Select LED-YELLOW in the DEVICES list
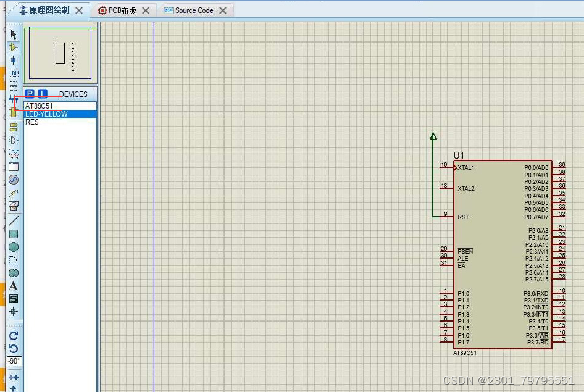Viewport: 584px width, 392px height. [x=60, y=114]
